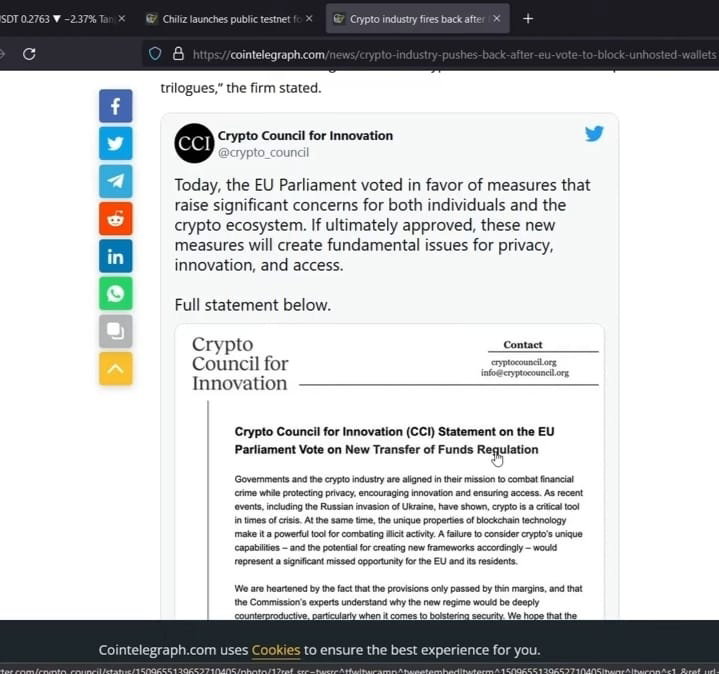Screen dimensions: 719x674
Task: Click 'info@cryptocouncil.org' in statement image
Action: click(525, 373)
